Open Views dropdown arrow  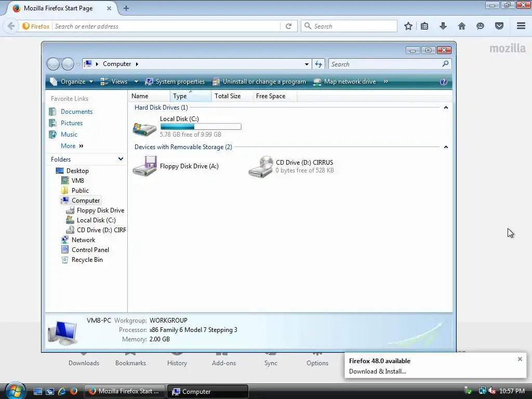coord(136,82)
